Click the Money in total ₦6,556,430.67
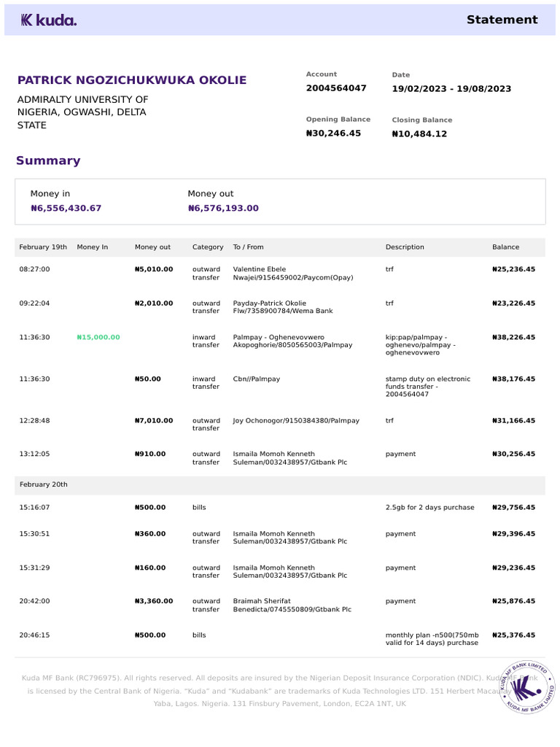Viewport: 560px width, 747px height. tap(66, 208)
